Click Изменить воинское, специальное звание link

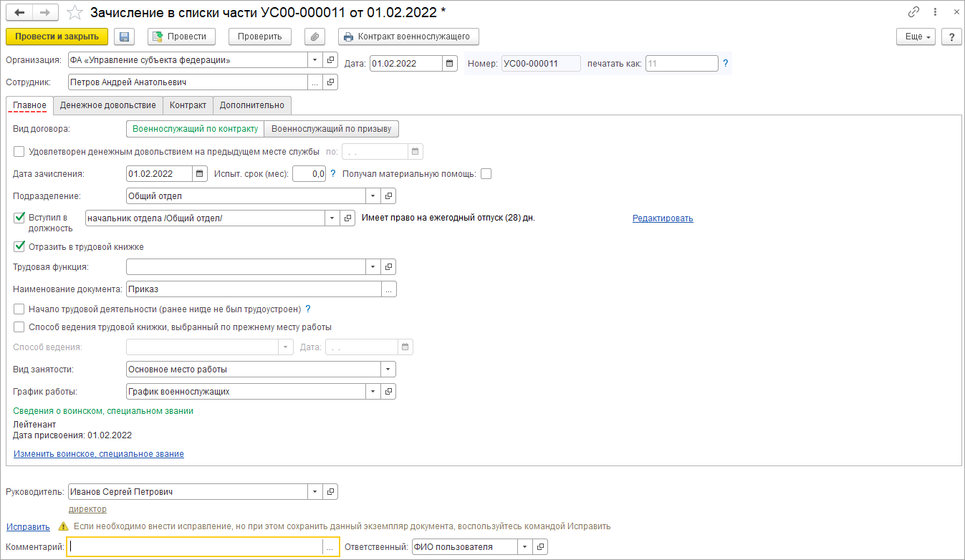[99, 454]
